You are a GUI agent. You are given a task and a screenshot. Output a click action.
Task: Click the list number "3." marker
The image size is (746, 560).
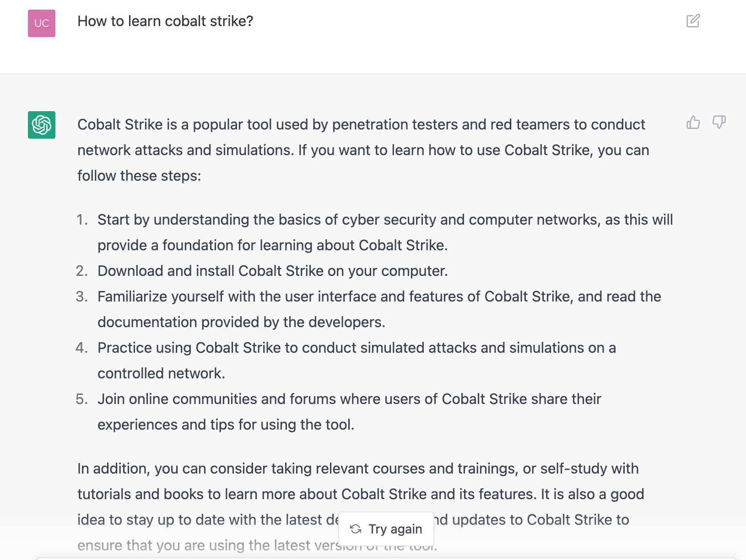[x=82, y=296]
